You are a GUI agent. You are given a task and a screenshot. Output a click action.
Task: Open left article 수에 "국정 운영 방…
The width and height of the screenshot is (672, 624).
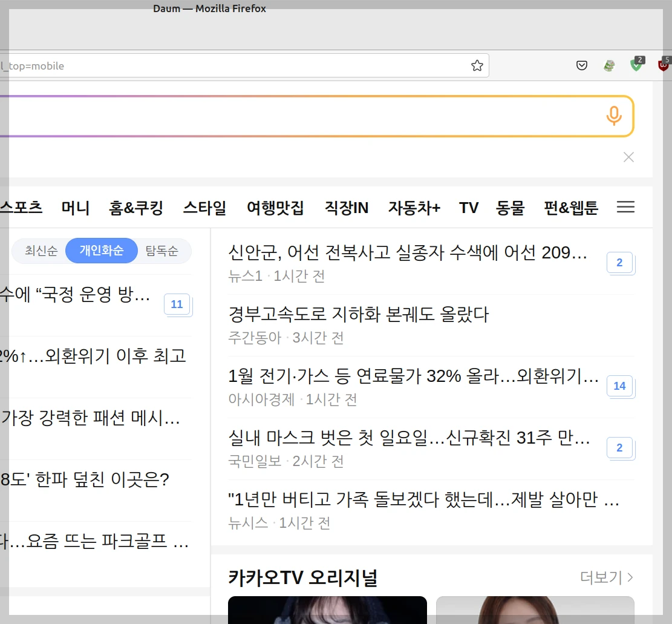(75, 295)
